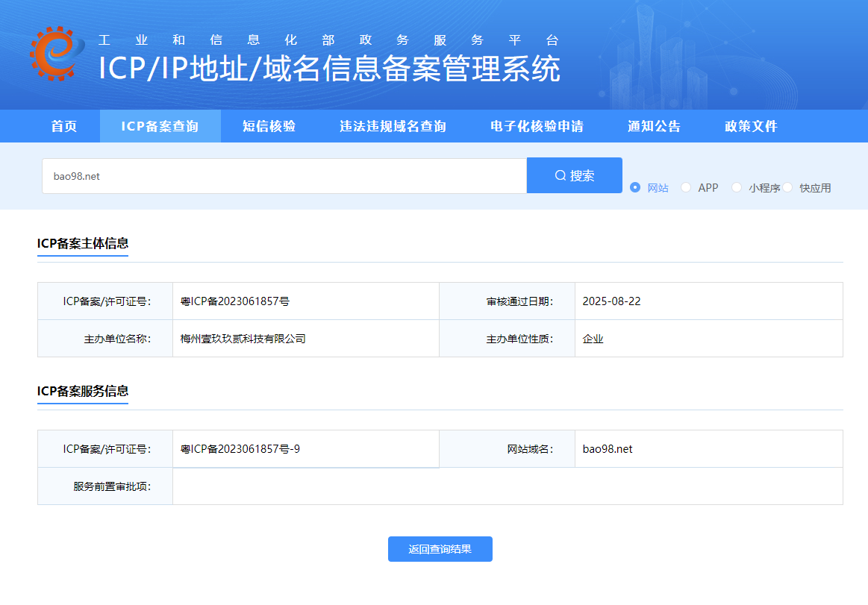This screenshot has height=605, width=868.
Task: Go to 违法违规域名查询 tab
Action: coord(393,126)
